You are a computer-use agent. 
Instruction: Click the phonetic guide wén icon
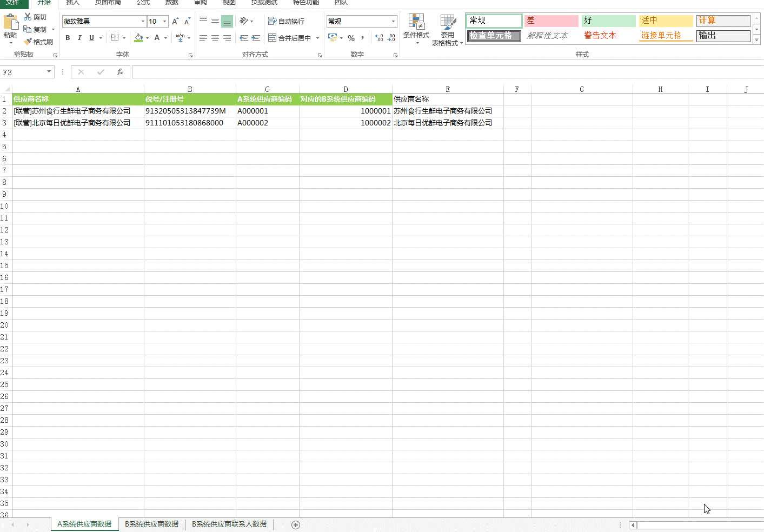click(180, 38)
